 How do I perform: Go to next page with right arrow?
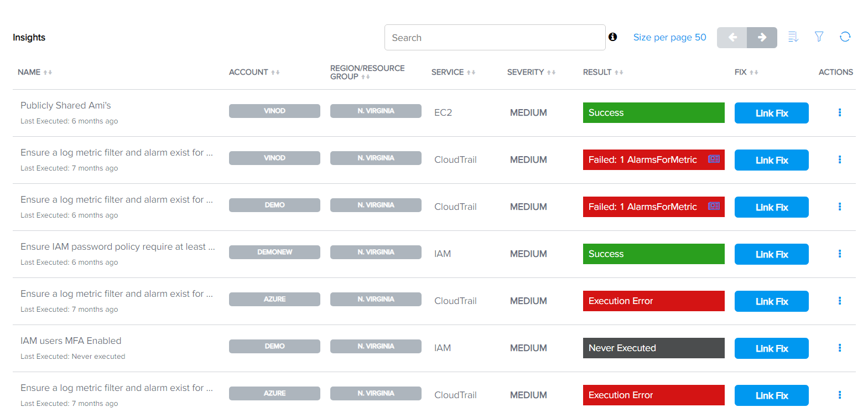pos(762,38)
